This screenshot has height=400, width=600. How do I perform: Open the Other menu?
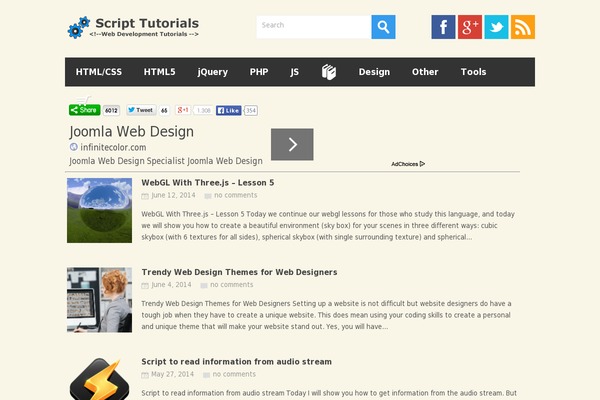425,72
